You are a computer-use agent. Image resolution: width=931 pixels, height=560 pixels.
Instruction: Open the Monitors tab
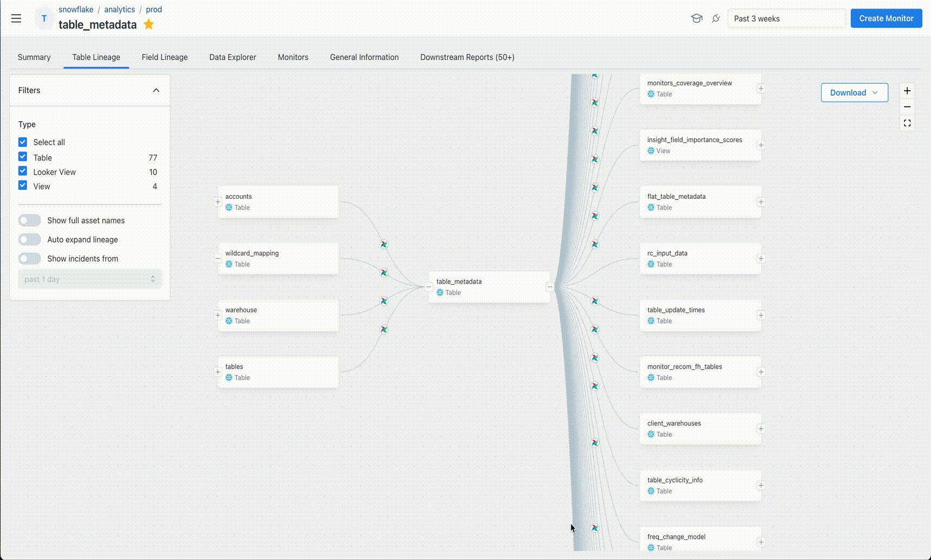pyautogui.click(x=293, y=57)
